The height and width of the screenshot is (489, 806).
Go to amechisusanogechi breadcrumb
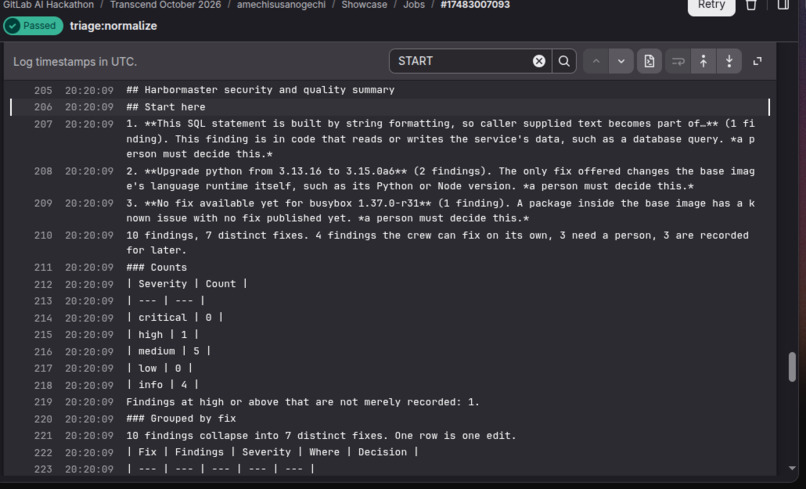(281, 5)
